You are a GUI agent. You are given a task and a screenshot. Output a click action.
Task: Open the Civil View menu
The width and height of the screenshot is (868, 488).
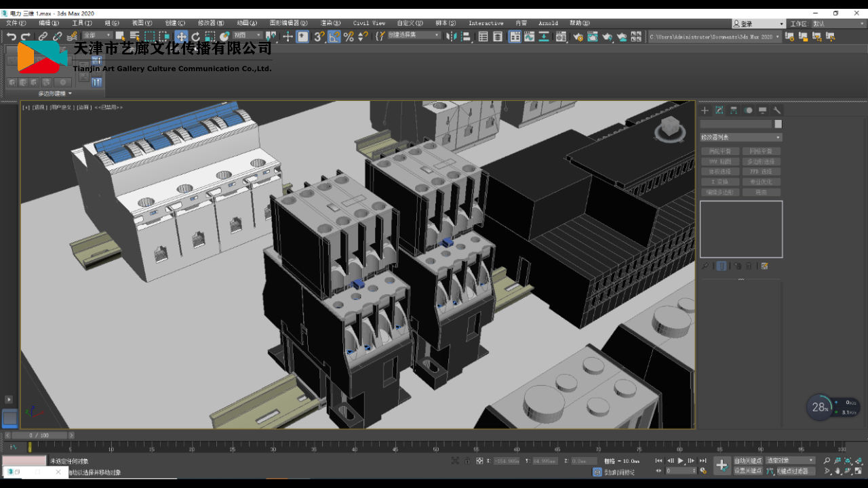coord(369,23)
